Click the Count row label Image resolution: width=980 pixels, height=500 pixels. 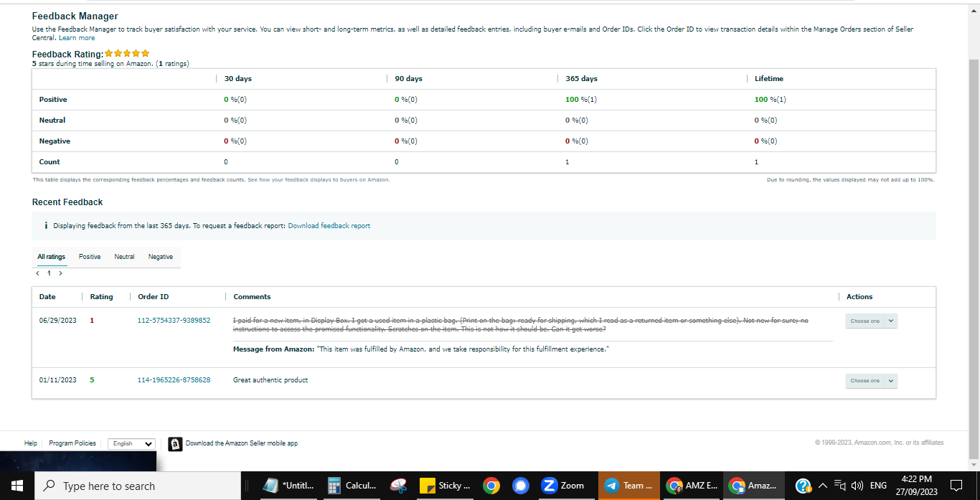50,161
